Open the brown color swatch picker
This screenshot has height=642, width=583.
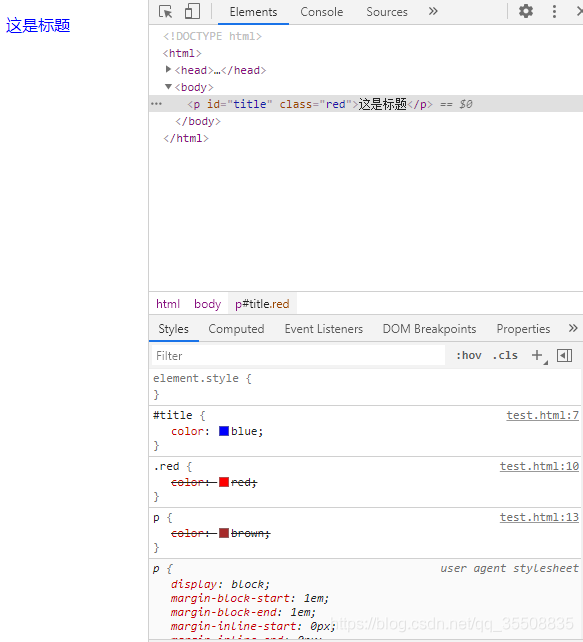(224, 533)
